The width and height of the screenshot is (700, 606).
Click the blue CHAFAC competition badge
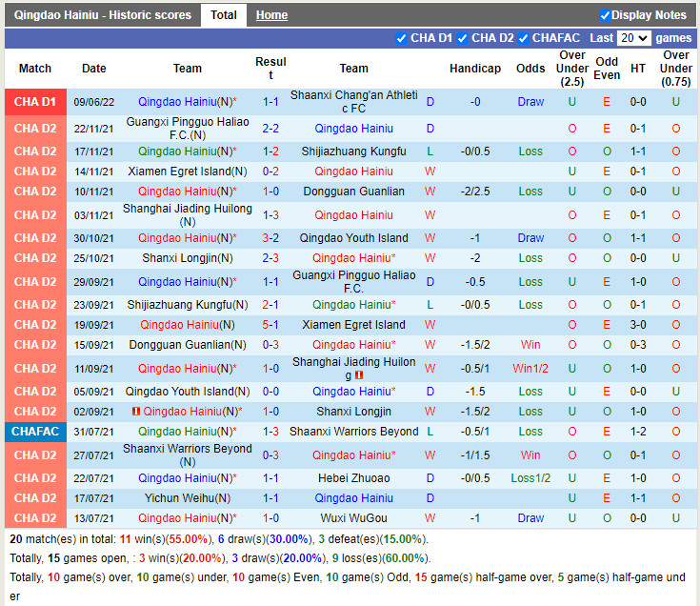pos(35,432)
